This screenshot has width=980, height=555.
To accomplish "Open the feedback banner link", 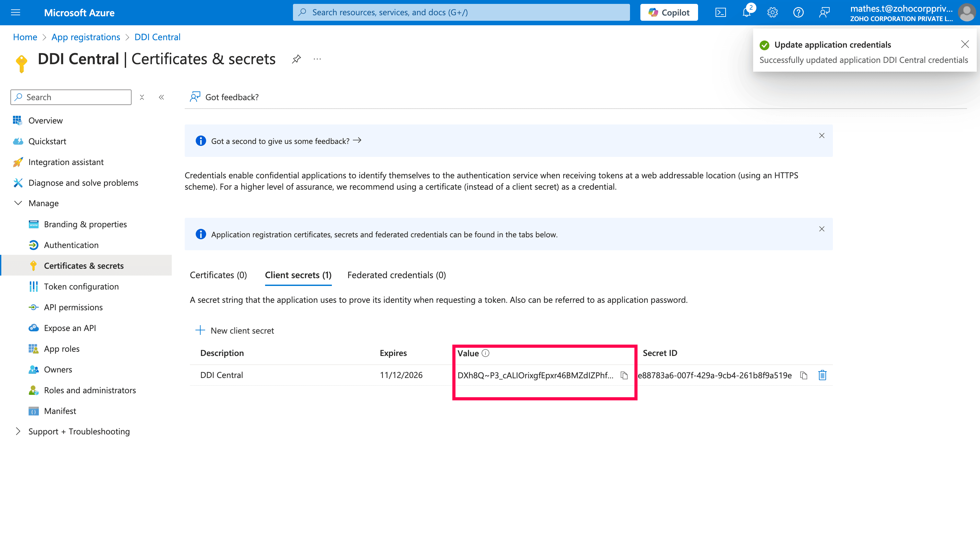I will click(x=286, y=141).
